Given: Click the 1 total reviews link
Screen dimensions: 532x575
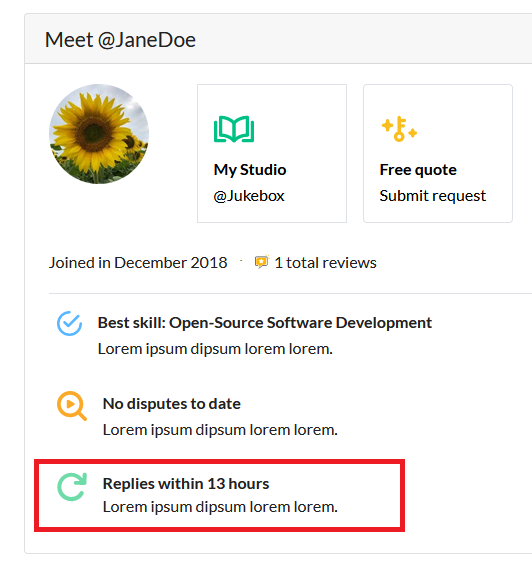Looking at the screenshot, I should click(325, 263).
